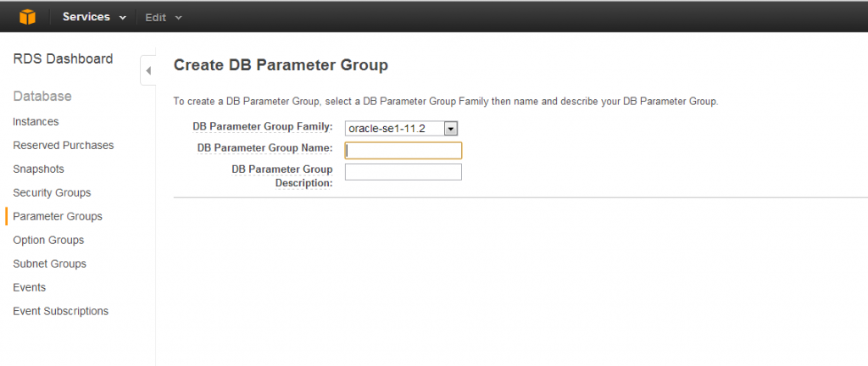Screen dimensions: 868x366
Task: Open the Instances page
Action: [x=36, y=122]
